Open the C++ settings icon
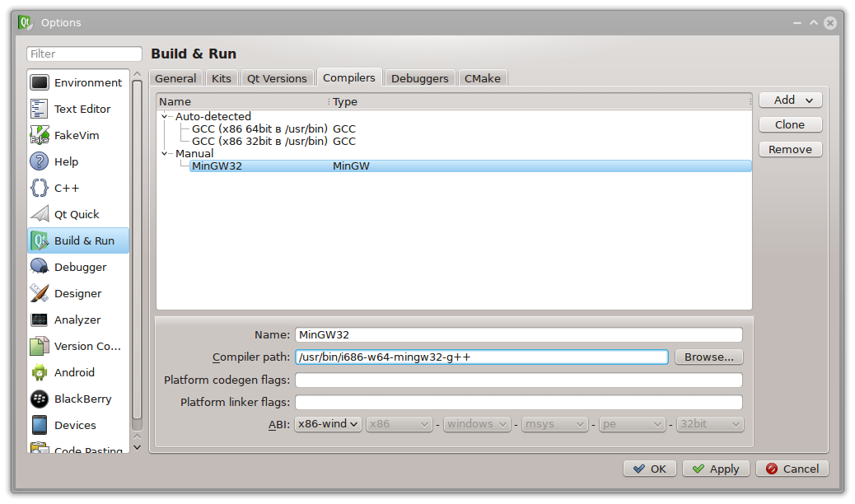The image size is (855, 504). pyautogui.click(x=40, y=188)
